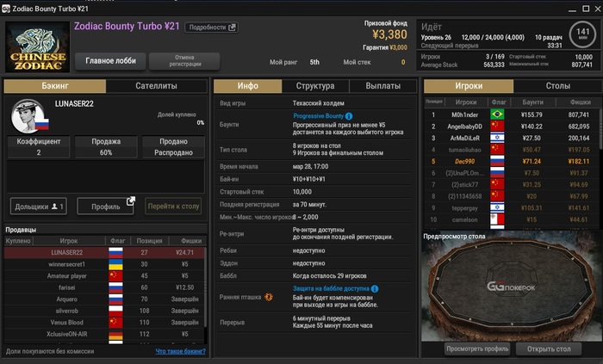The width and height of the screenshot is (603, 364).
Task: Click the Chinese Zodiac tournament logo
Action: tap(37, 47)
